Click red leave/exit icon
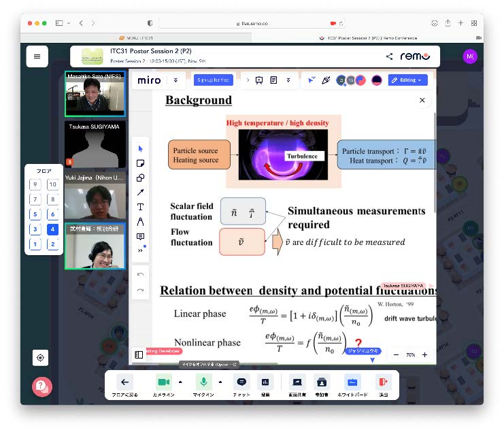The width and height of the screenshot is (504, 432). (383, 382)
